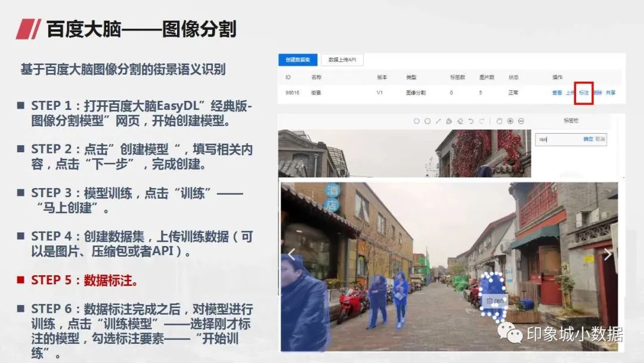Click 共享 link in the dataset row
Screen dimensions: 644x363
[x=611, y=93]
